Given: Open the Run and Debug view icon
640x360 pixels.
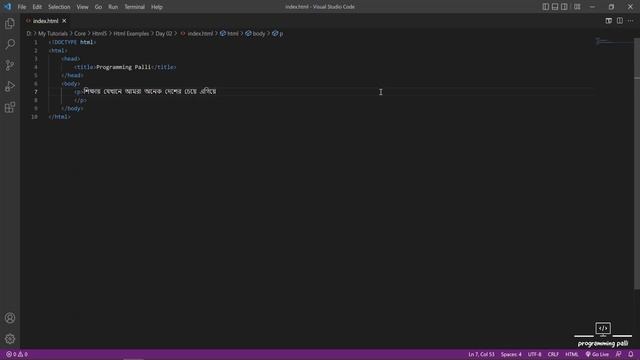Looking at the screenshot, I should pyautogui.click(x=10, y=87).
